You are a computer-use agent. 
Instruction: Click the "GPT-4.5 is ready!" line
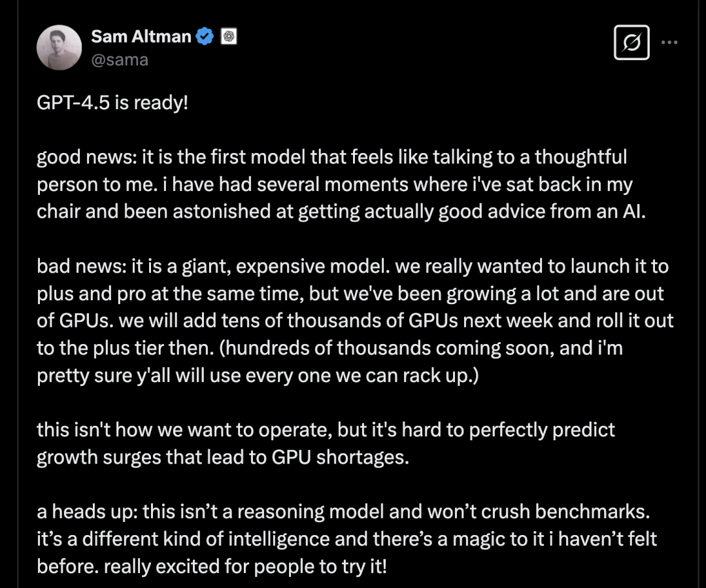pos(112,103)
